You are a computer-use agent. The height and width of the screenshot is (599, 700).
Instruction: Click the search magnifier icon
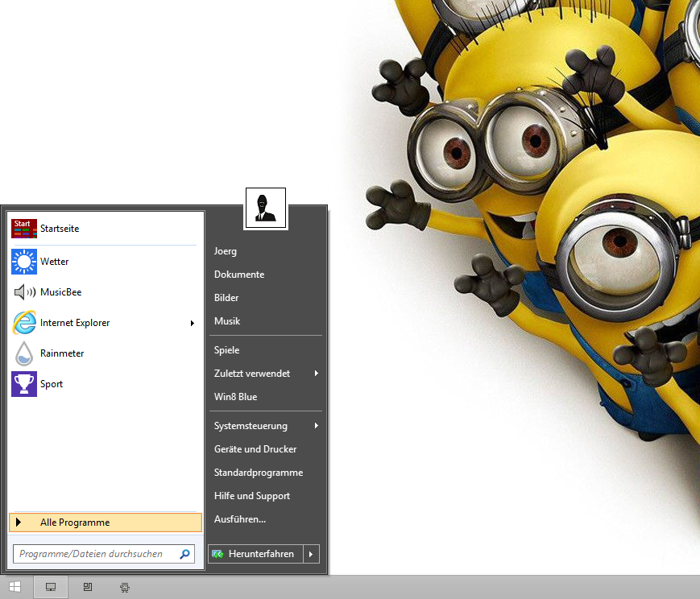coord(184,554)
